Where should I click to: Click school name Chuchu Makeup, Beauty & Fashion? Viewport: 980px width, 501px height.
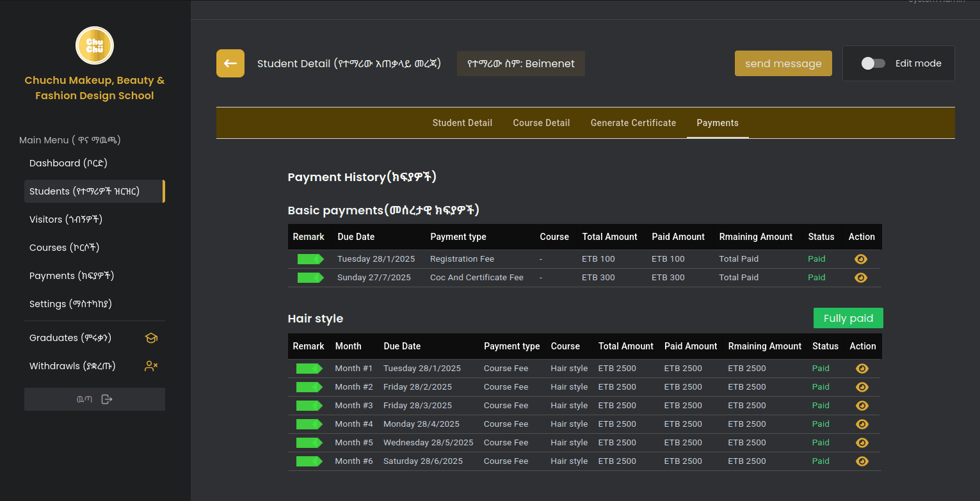[95, 88]
